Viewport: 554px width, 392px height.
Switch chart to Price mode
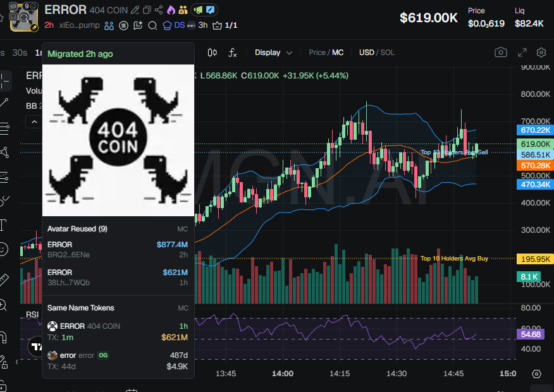click(x=317, y=52)
